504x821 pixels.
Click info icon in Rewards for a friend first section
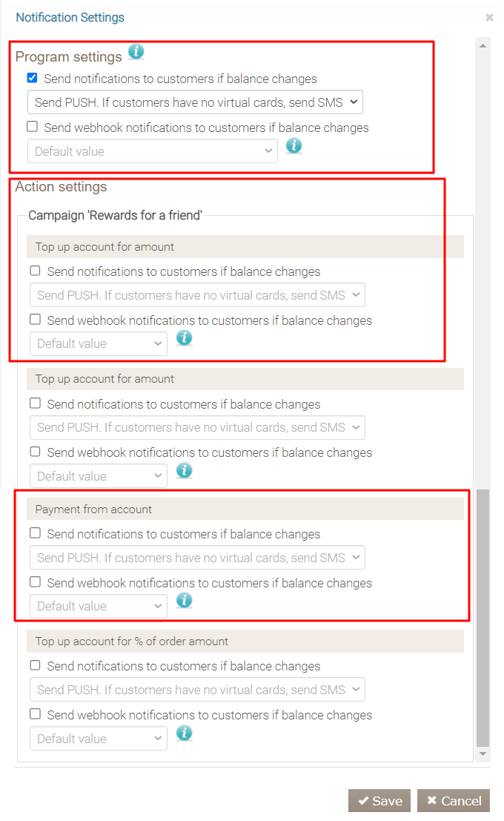click(x=184, y=338)
